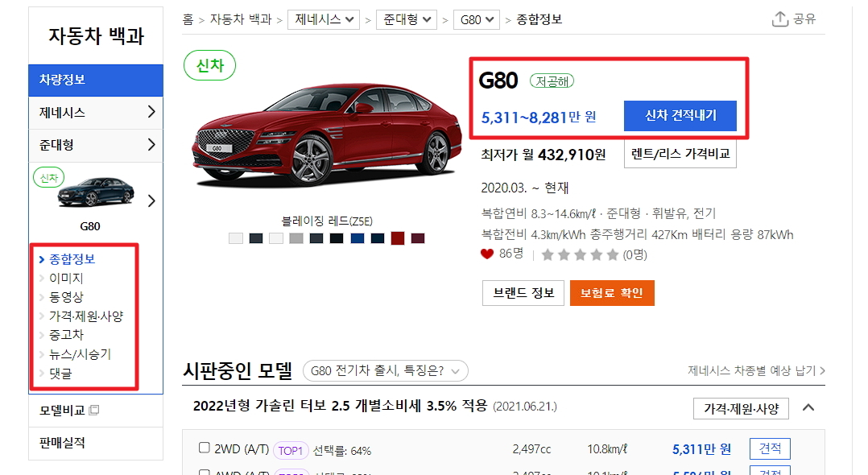Screen dimensions: 868x475
Task: Click the 렌트/리스 가격비교 button
Action: click(x=680, y=154)
